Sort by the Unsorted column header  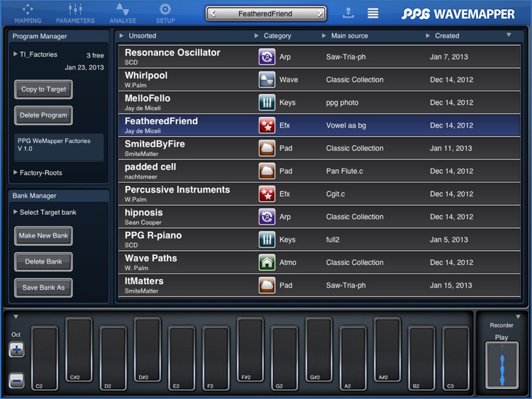[x=138, y=35]
